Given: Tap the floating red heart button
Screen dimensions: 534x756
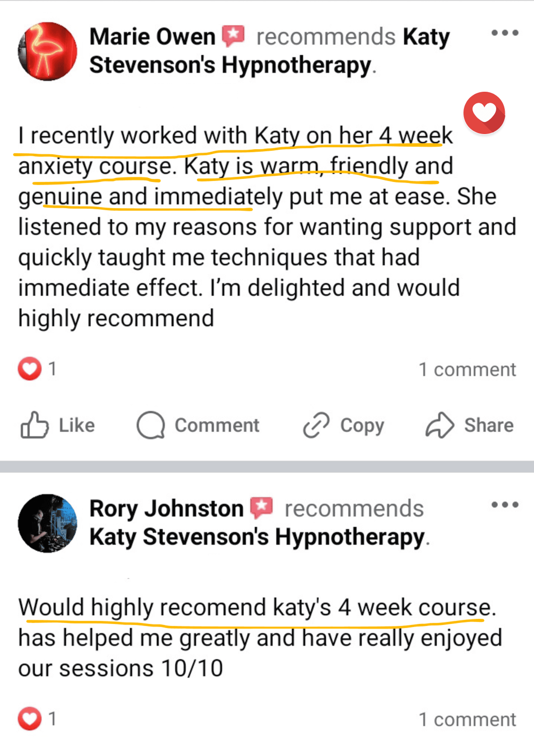Looking at the screenshot, I should tap(484, 113).
